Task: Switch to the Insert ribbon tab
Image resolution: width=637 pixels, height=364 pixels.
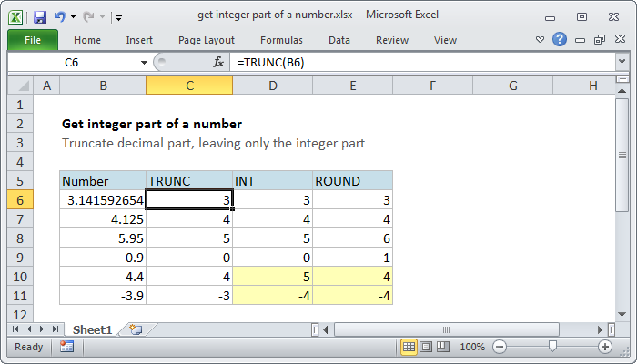Action: (139, 40)
